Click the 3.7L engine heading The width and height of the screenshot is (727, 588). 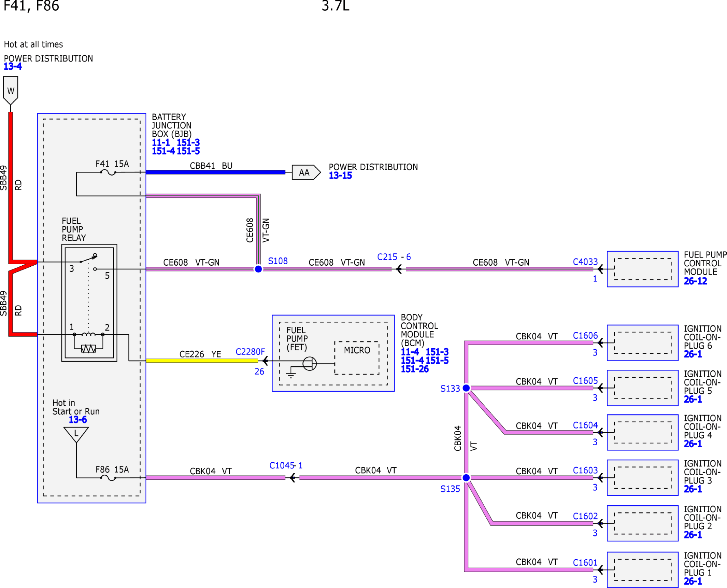[x=336, y=6]
